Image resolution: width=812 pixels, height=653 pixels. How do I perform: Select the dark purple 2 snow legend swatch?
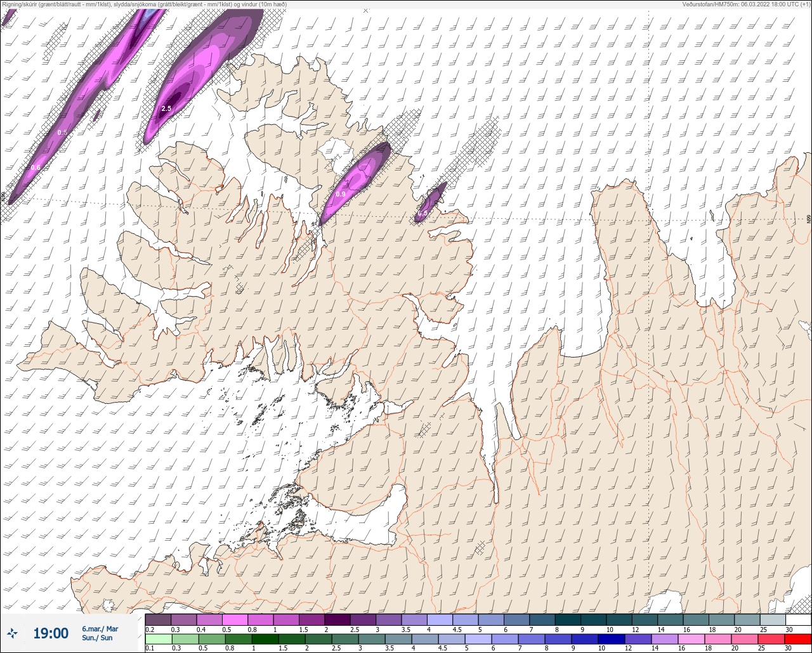[337, 619]
